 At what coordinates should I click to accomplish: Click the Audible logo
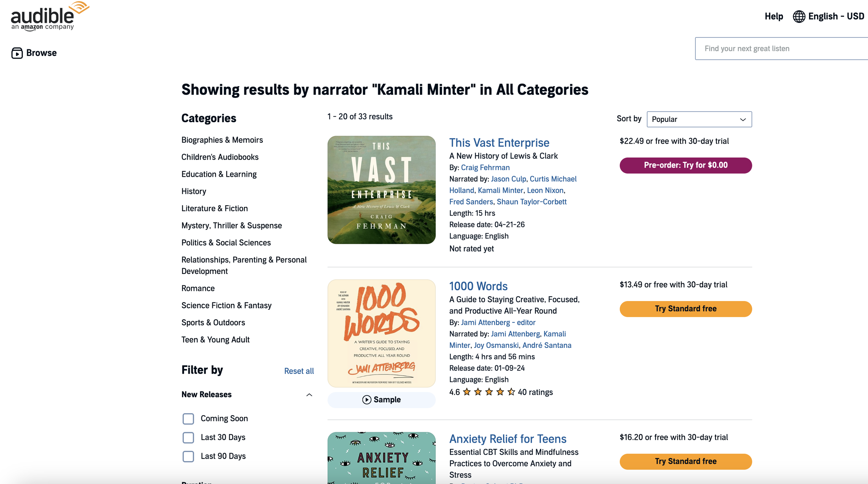[x=49, y=17]
